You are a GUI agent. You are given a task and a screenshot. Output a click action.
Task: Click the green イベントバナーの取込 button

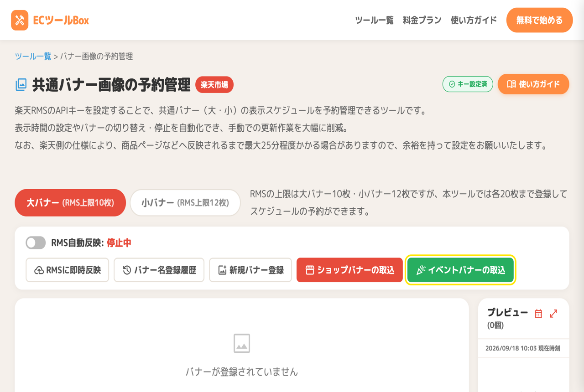pos(460,270)
